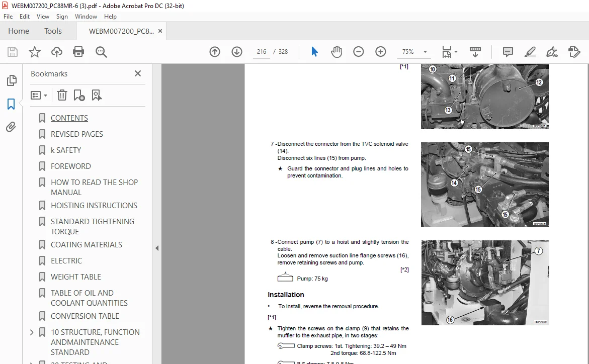Switch to the Home tab
Screen dimensions: 589x364
coord(19,31)
